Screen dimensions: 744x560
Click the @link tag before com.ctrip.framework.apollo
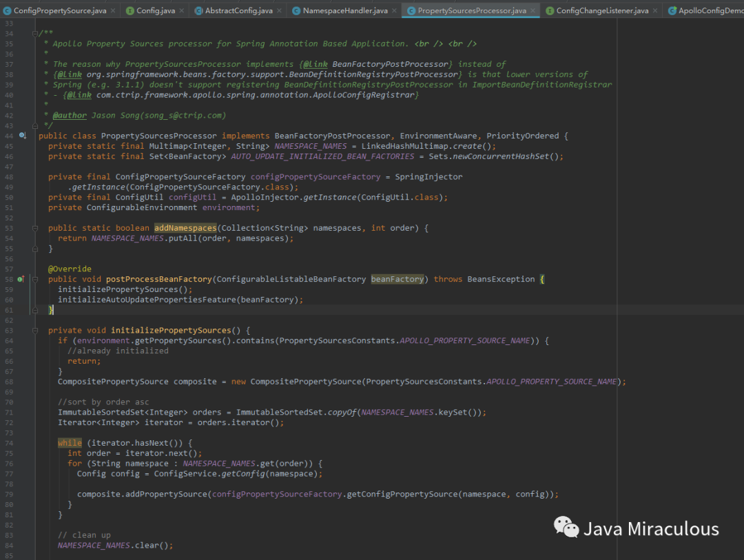[x=79, y=95]
